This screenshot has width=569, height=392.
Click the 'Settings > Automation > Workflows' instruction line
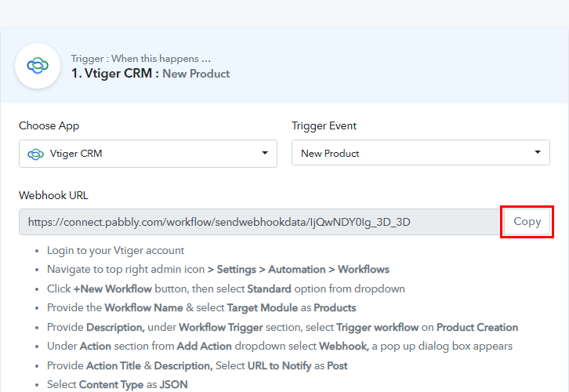[218, 270]
